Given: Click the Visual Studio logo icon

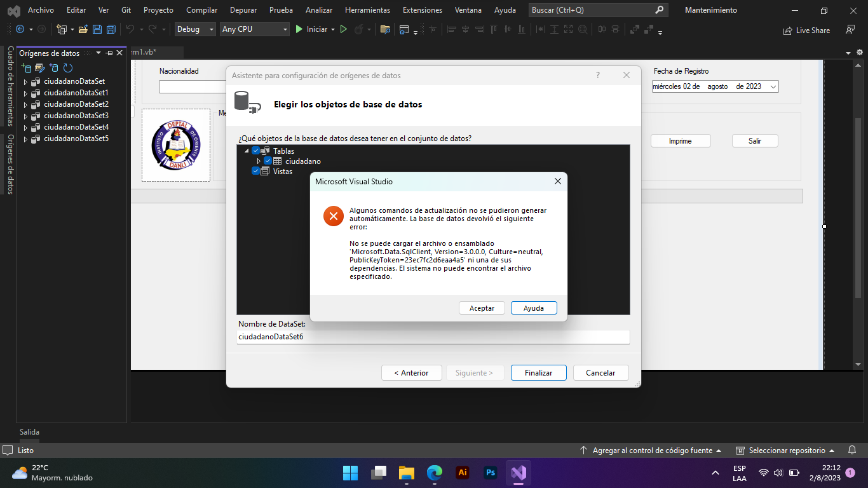Looking at the screenshot, I should [13, 11].
